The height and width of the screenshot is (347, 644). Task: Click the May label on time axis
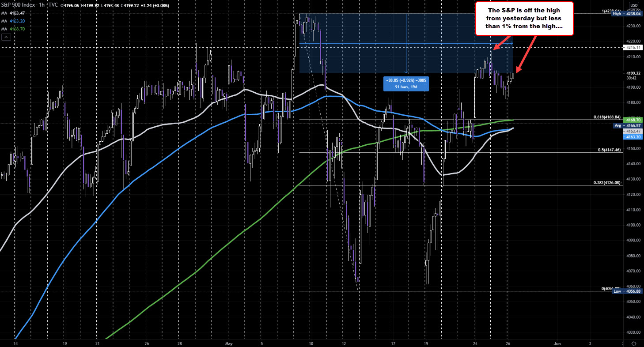point(228,343)
